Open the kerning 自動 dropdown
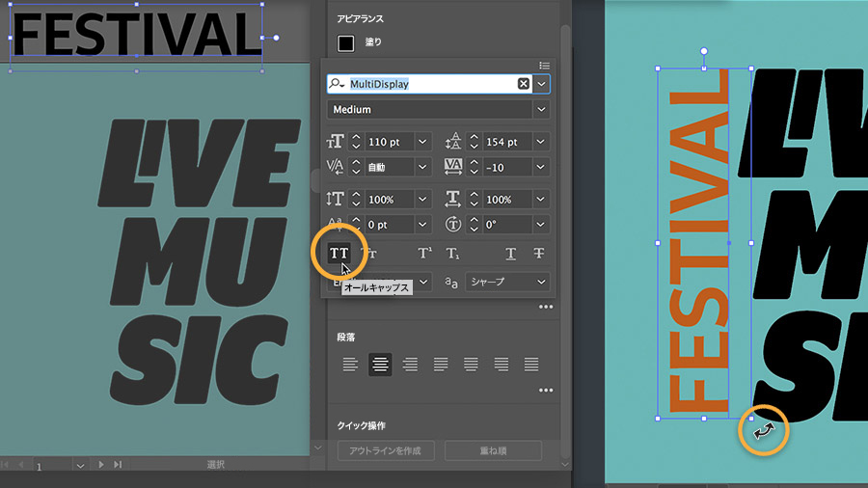 point(423,167)
